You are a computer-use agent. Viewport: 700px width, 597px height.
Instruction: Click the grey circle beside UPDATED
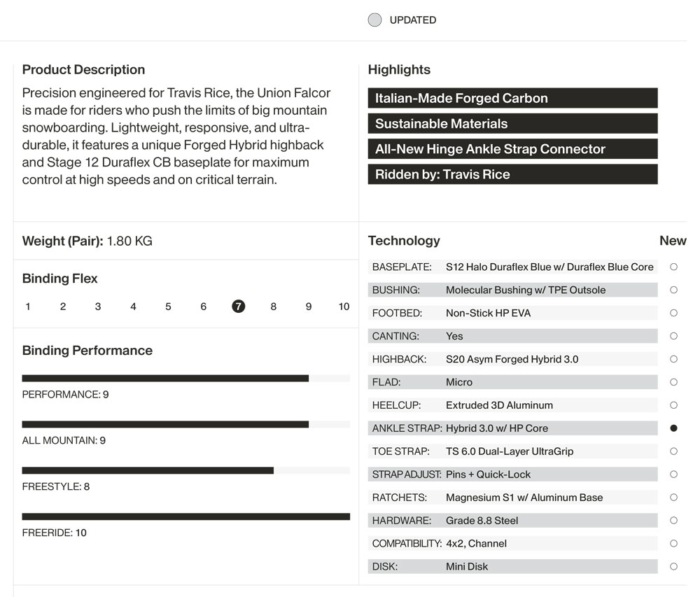374,20
